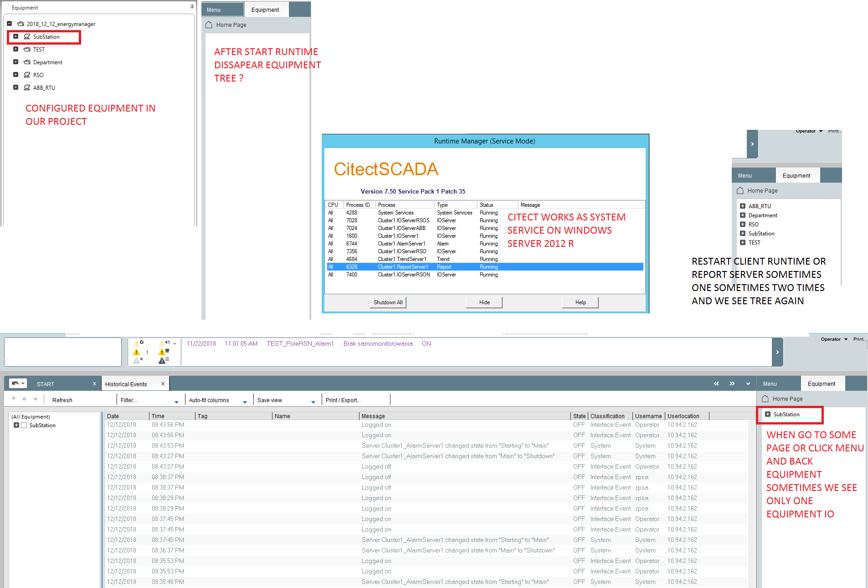Click Refresh in events toolbar
The height and width of the screenshot is (588, 868).
[62, 400]
